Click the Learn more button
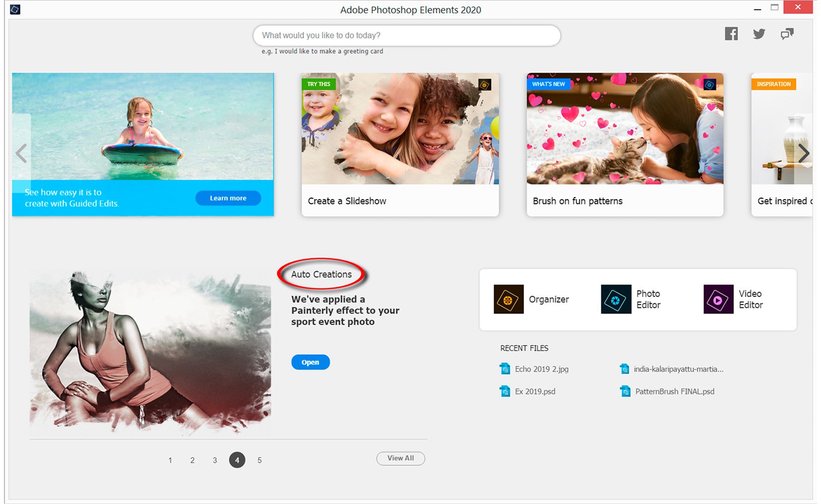The image size is (821, 504). click(x=228, y=198)
